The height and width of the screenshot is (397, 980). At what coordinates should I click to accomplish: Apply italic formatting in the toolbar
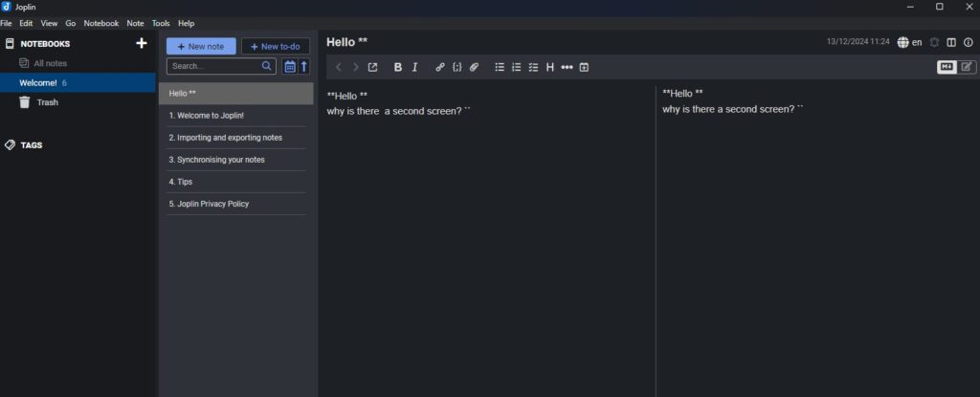click(414, 67)
